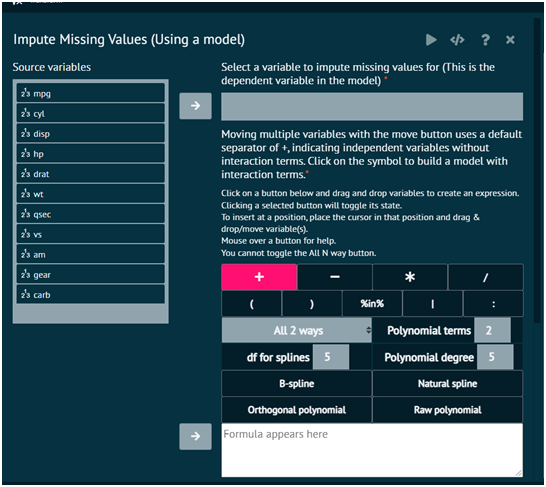546x487 pixels.
Task: Open the All 2 ways dropdown
Action: (x=297, y=330)
